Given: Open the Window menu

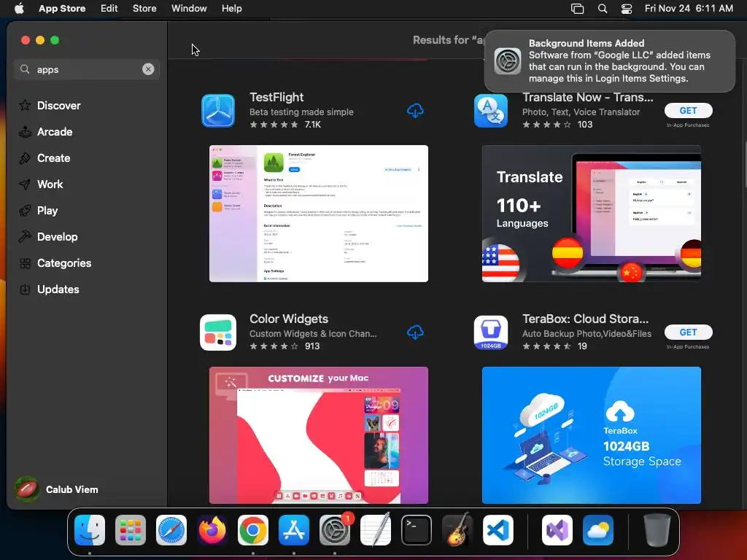Looking at the screenshot, I should (x=189, y=8).
